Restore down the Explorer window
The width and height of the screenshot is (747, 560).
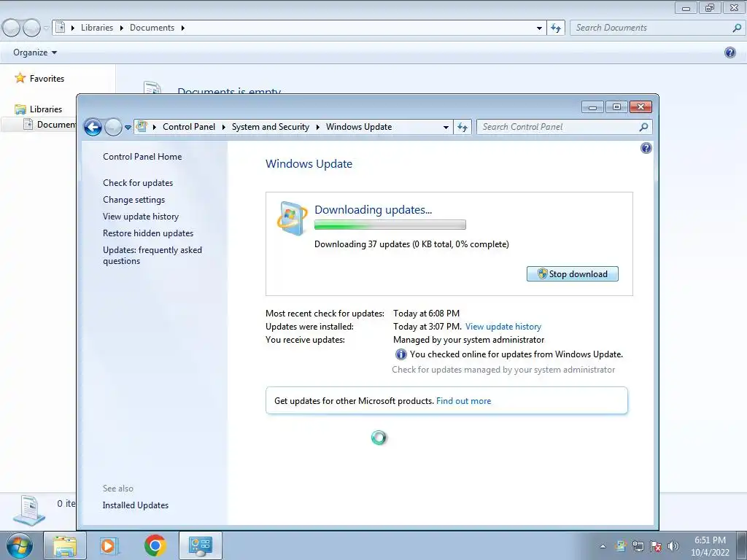(710, 7)
